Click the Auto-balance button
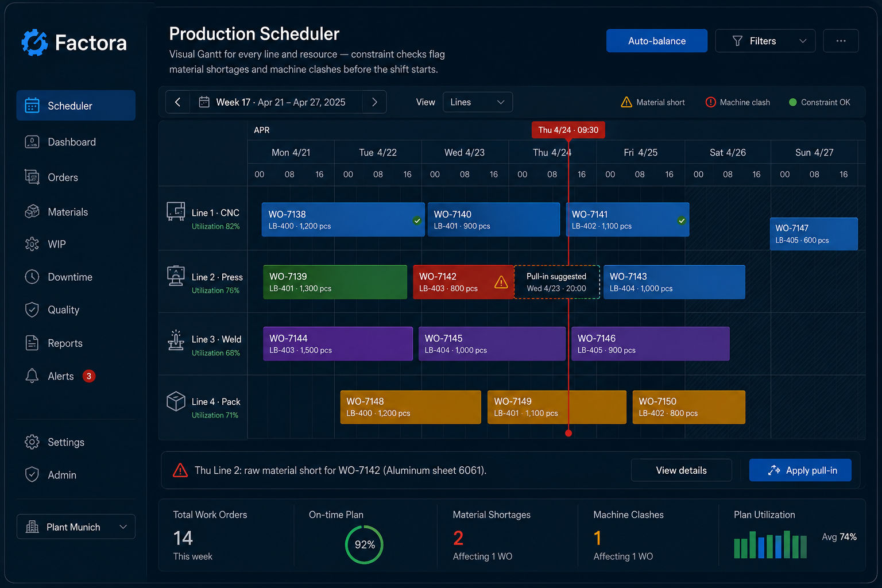The image size is (882, 588). click(x=657, y=41)
